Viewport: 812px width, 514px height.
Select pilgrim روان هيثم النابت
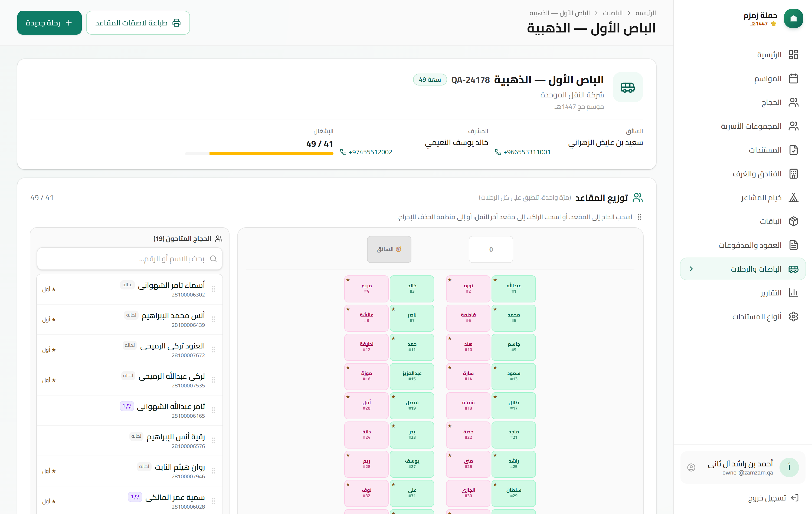(129, 471)
